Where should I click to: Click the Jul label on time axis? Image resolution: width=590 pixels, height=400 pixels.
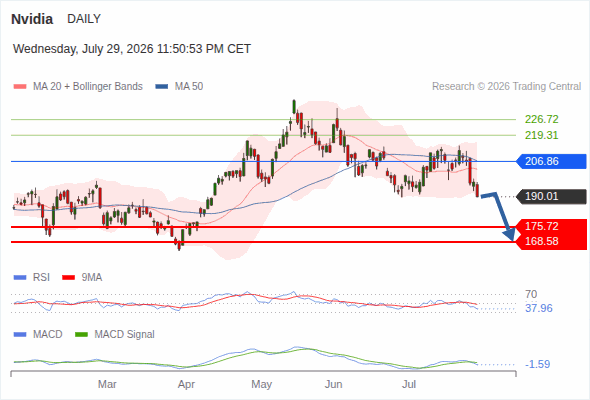coord(409,385)
